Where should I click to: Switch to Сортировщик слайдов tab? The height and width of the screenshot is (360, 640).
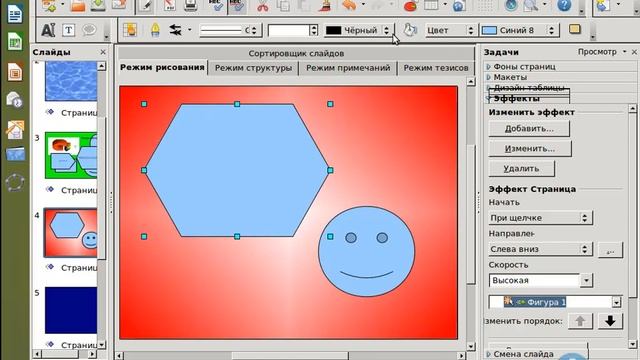click(296, 53)
